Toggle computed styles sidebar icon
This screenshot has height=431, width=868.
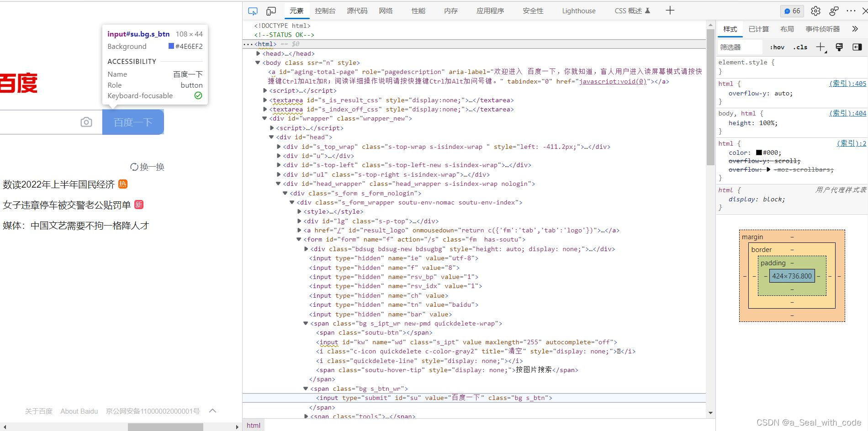coord(857,47)
